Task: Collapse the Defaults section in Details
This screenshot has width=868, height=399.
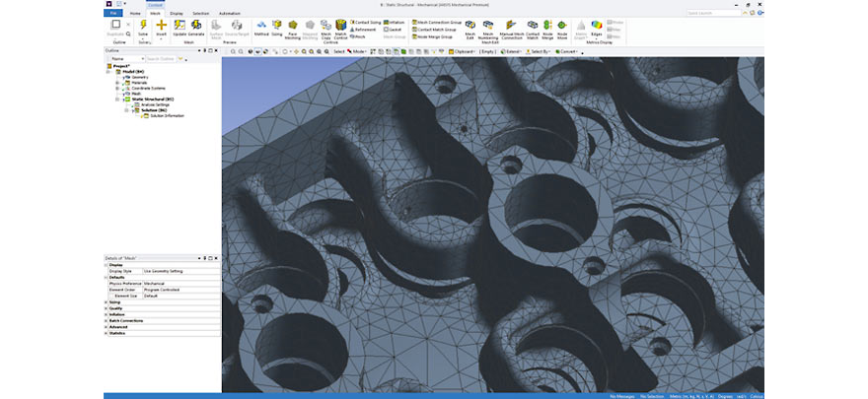Action: click(x=107, y=278)
